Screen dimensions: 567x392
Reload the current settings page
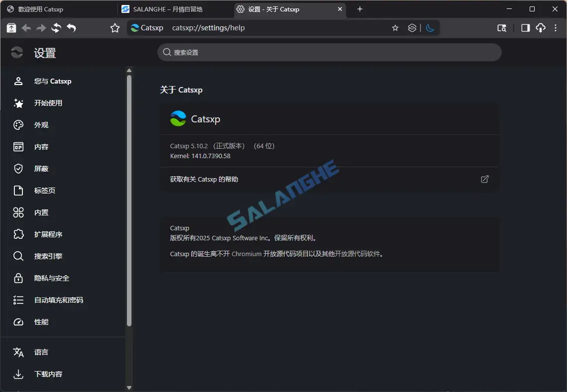click(56, 28)
